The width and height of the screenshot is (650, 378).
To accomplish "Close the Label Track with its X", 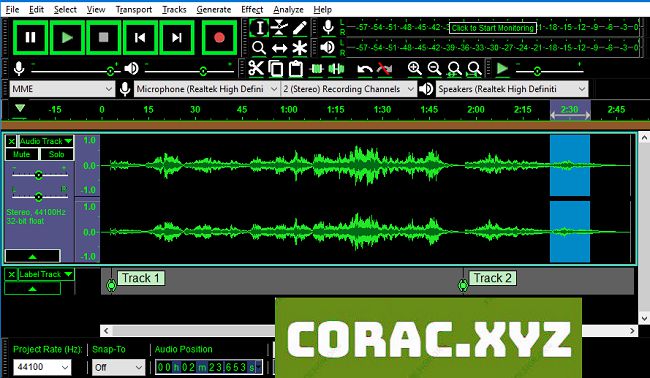I will [12, 274].
